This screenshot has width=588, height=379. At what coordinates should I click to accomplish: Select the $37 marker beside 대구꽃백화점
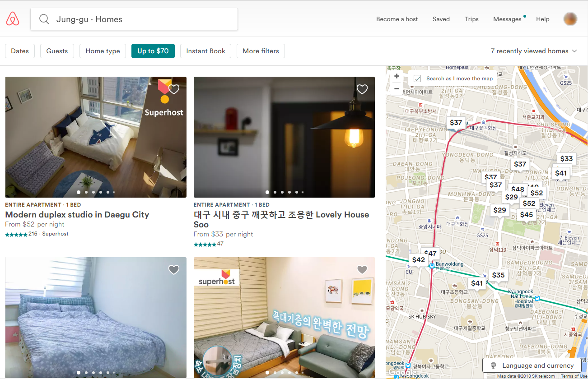point(456,122)
